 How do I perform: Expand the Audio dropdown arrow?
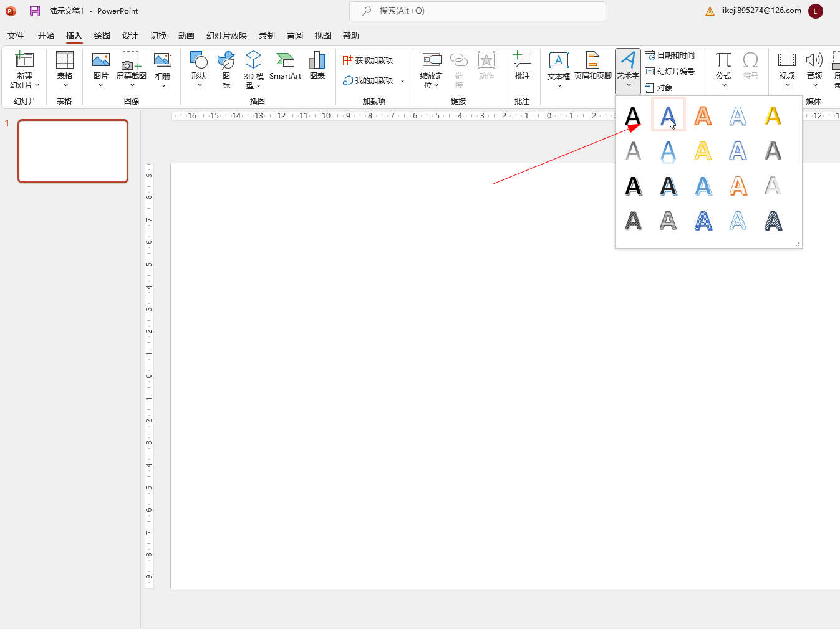pyautogui.click(x=814, y=85)
